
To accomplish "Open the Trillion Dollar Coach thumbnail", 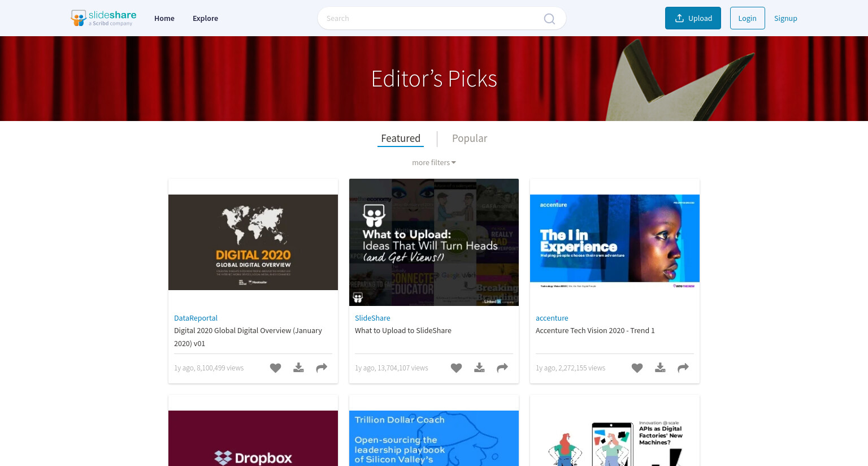I will coord(434,438).
